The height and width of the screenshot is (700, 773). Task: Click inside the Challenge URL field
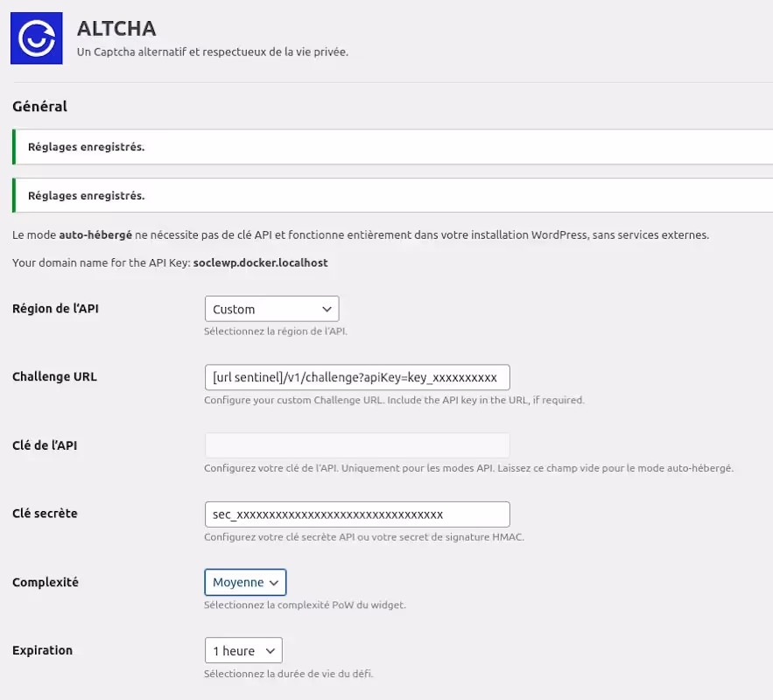(x=357, y=377)
